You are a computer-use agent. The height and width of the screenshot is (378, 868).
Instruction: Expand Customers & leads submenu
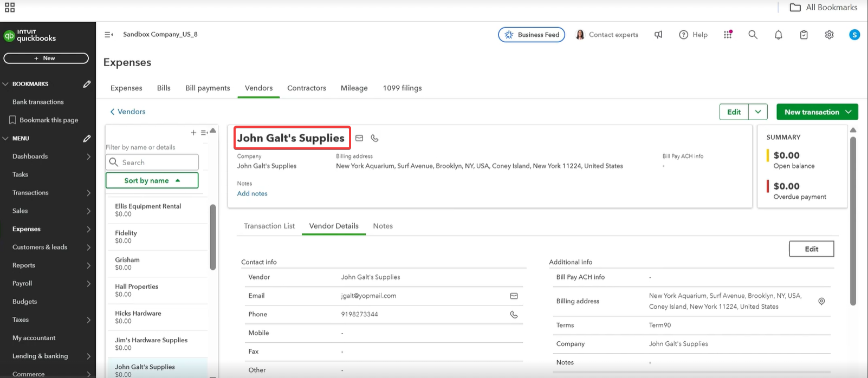[88, 247]
